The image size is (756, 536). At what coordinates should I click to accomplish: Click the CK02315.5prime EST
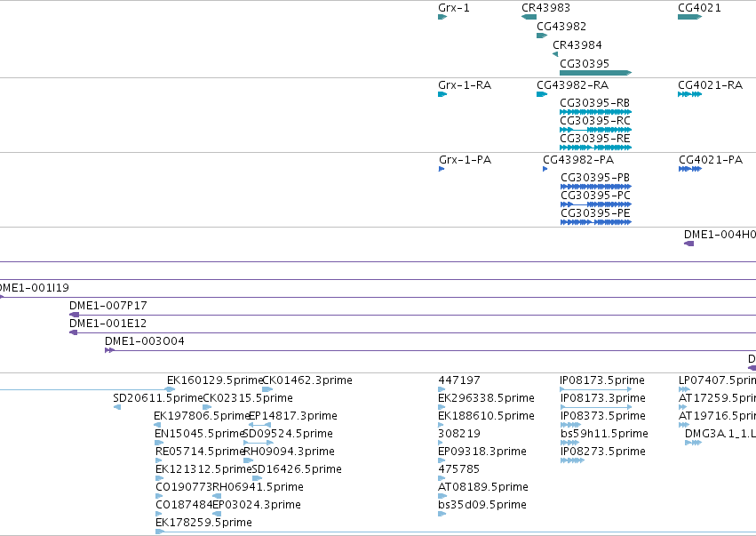click(x=207, y=407)
